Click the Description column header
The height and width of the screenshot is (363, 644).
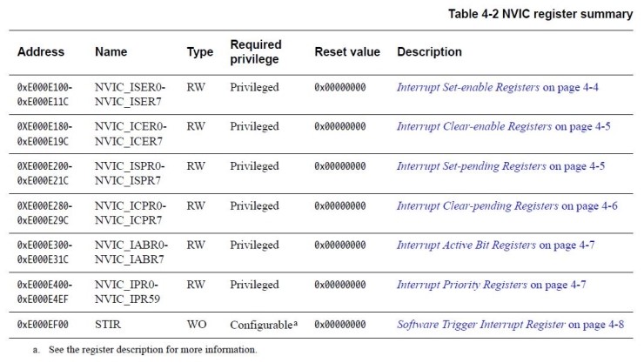pos(429,52)
